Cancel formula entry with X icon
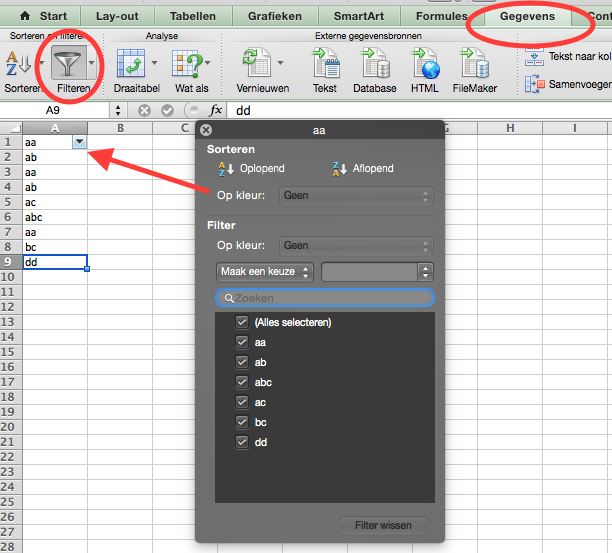Viewport: 612px width, 553px height. [144, 111]
